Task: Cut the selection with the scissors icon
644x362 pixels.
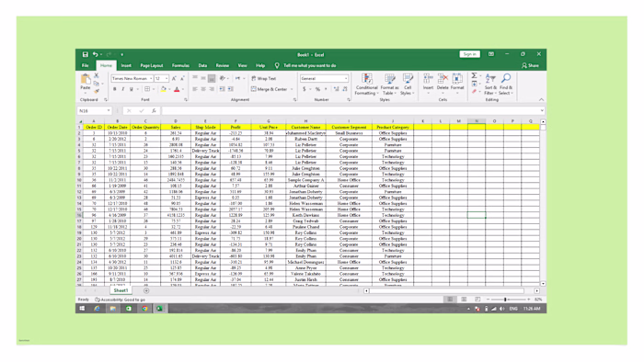Action: (96, 76)
